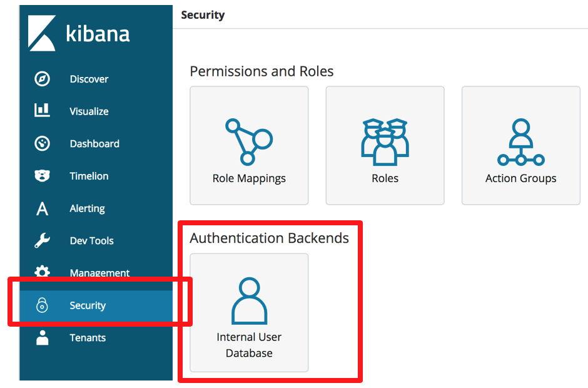Select Security in the navigation menu

pos(88,305)
